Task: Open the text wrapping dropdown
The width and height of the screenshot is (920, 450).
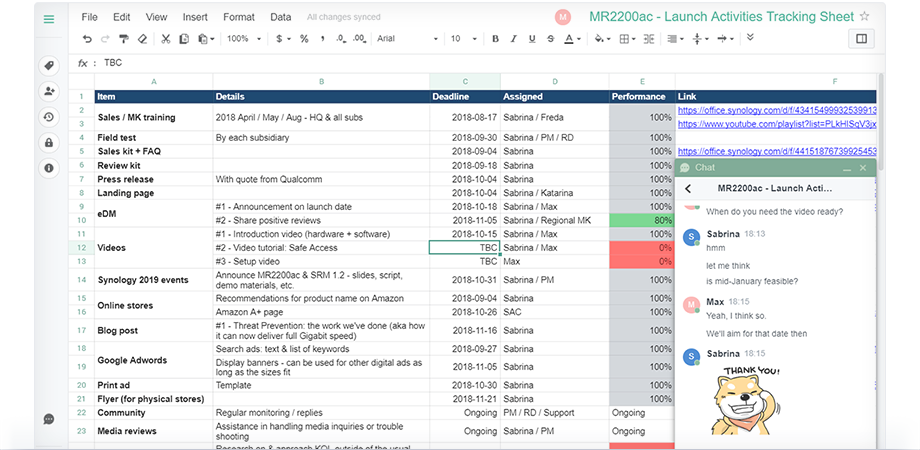Action: click(x=725, y=39)
